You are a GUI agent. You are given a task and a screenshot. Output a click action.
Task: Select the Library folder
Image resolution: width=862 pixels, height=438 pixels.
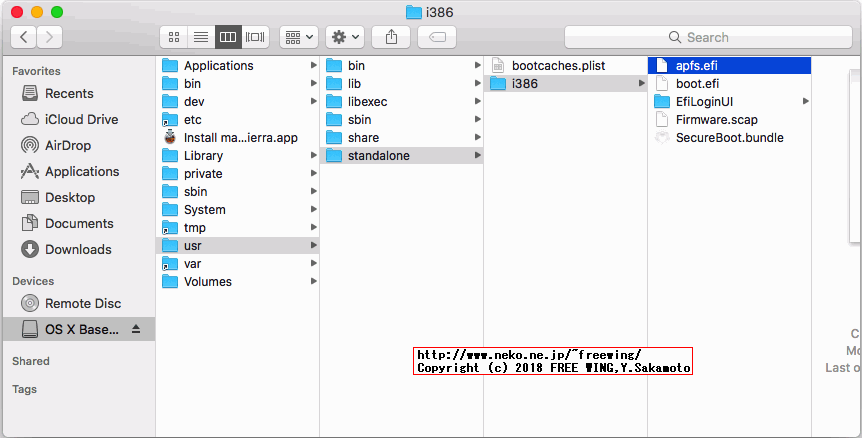[237, 156]
